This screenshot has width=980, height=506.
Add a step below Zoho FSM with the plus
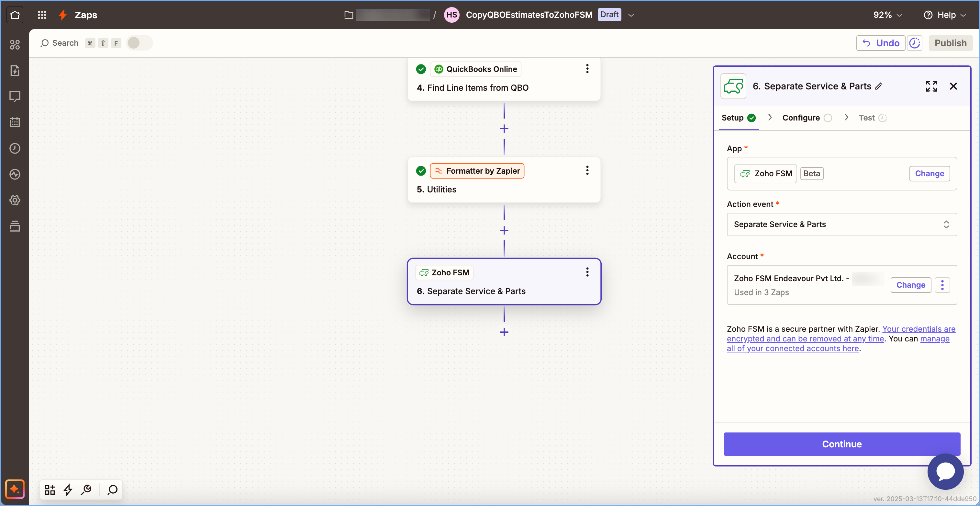click(504, 332)
